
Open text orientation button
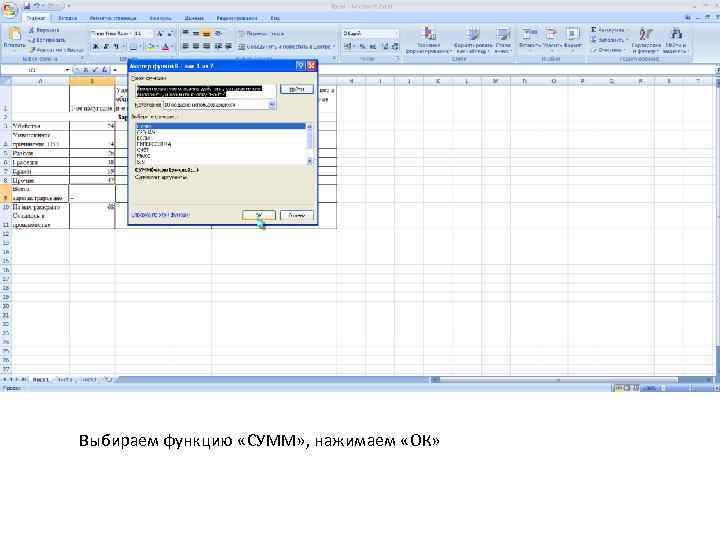click(x=219, y=33)
